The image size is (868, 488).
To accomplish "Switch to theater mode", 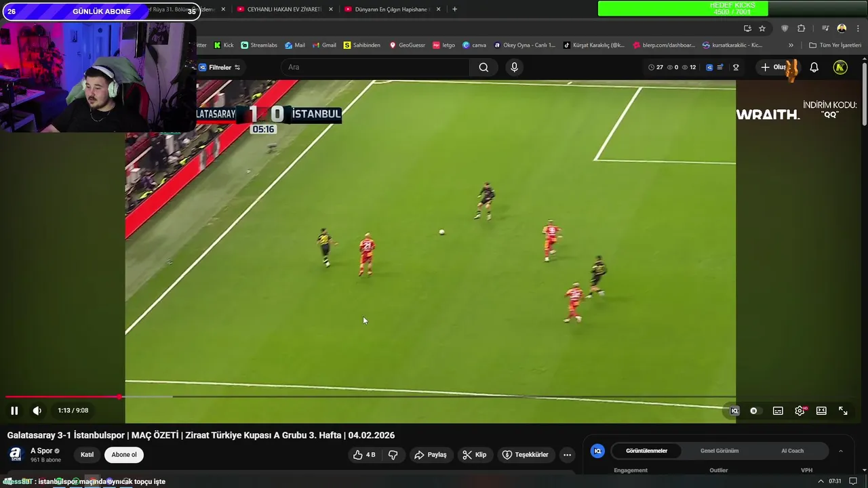I will click(x=821, y=411).
